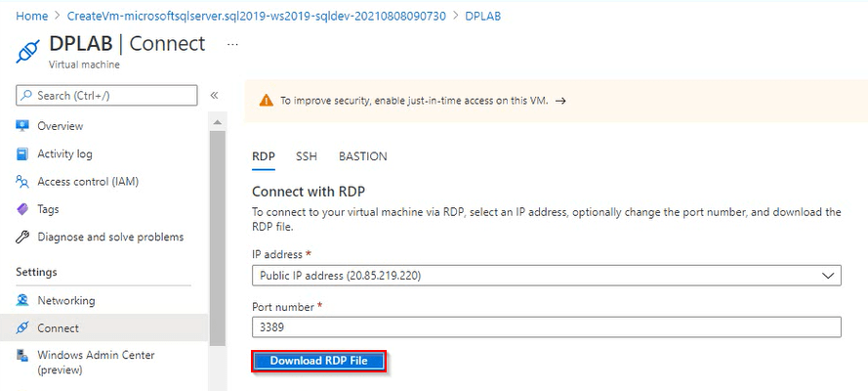
Task: Go to the Home breadcrumb link
Action: [x=32, y=17]
